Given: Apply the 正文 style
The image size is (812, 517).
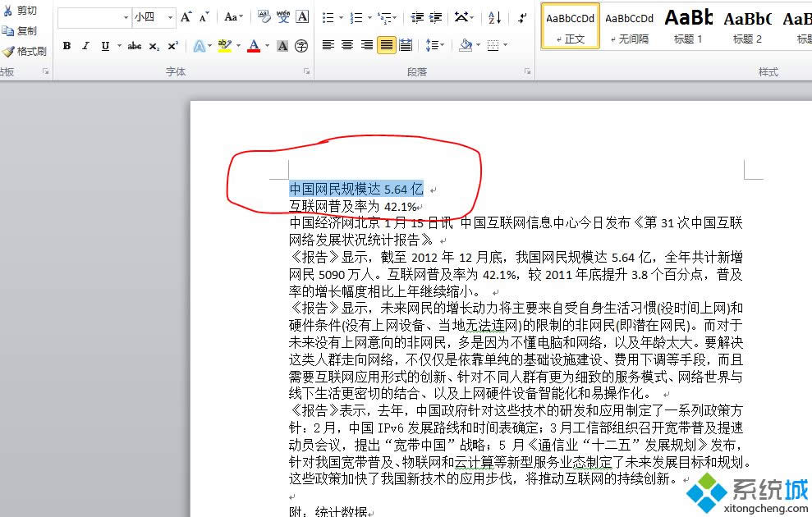Looking at the screenshot, I should click(571, 25).
